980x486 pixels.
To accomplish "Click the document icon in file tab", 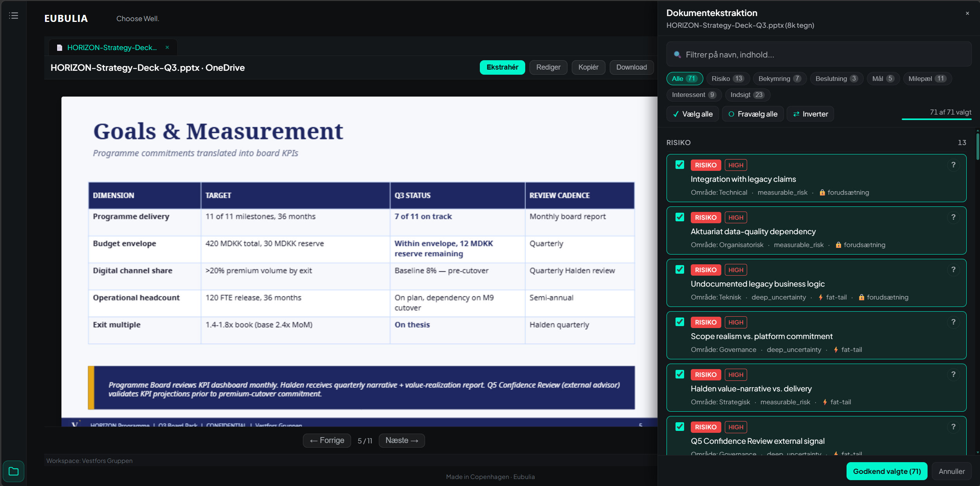I will click(59, 48).
